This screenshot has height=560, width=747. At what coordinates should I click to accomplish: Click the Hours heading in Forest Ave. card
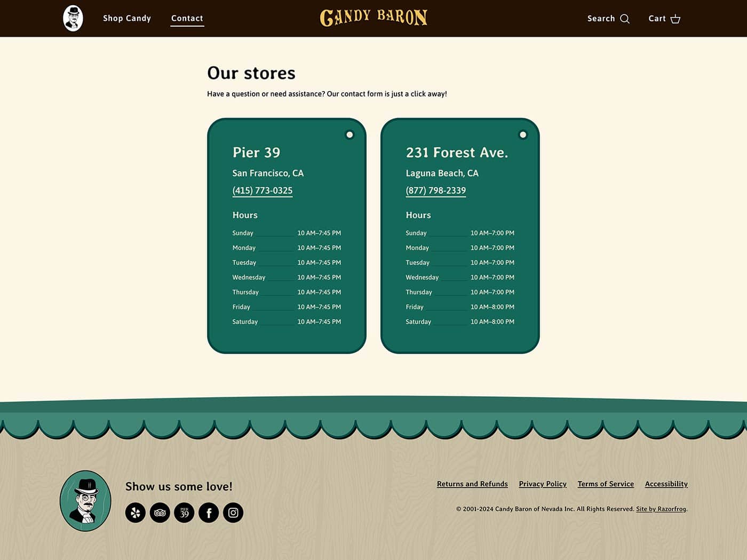point(418,215)
